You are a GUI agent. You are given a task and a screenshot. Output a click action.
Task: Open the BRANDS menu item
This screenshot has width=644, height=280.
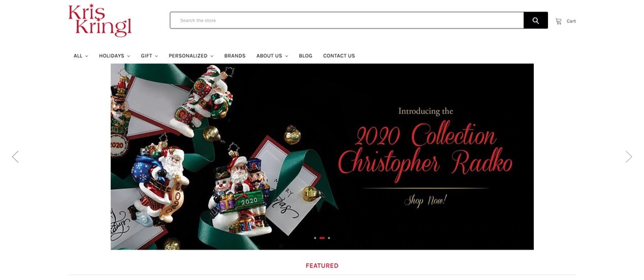[x=235, y=56]
